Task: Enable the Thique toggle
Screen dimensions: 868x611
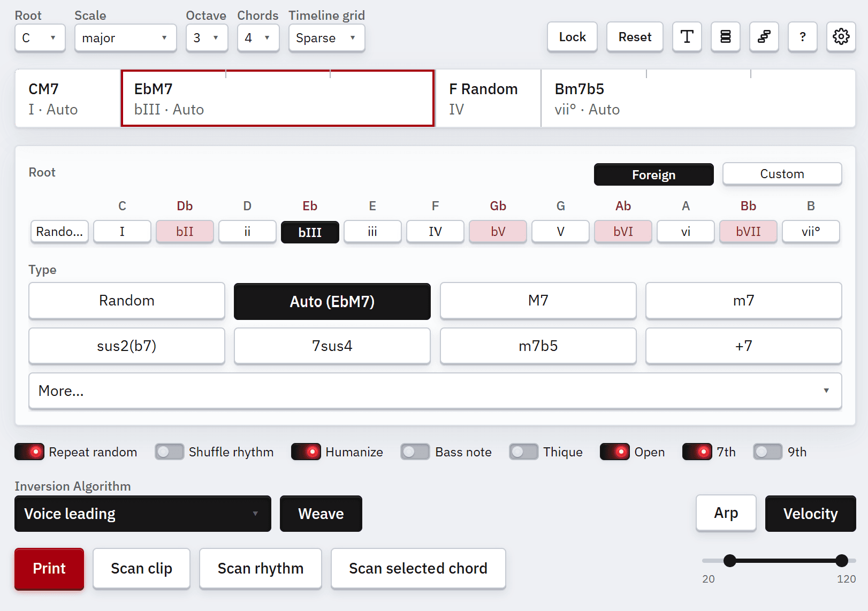Action: pos(524,452)
